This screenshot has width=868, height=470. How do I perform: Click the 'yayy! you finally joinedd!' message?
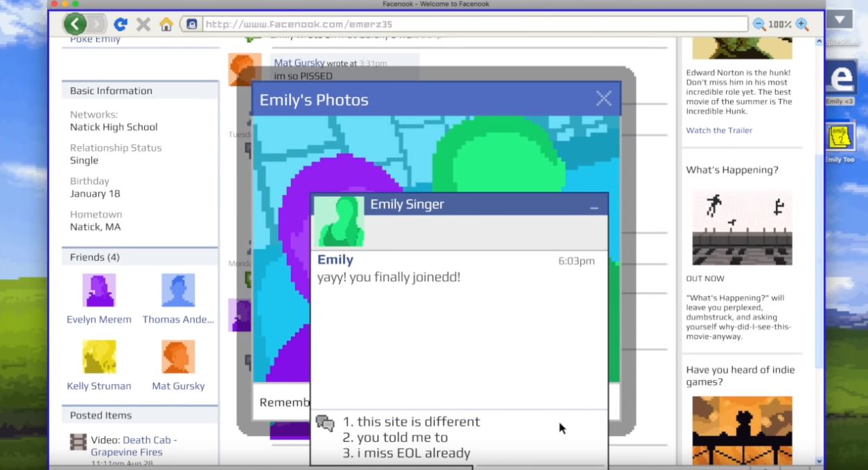tap(389, 277)
